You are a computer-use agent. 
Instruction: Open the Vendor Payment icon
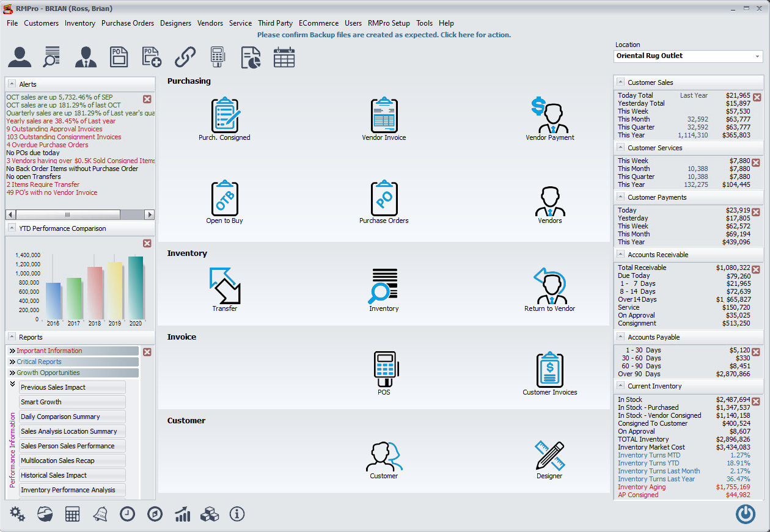point(550,114)
